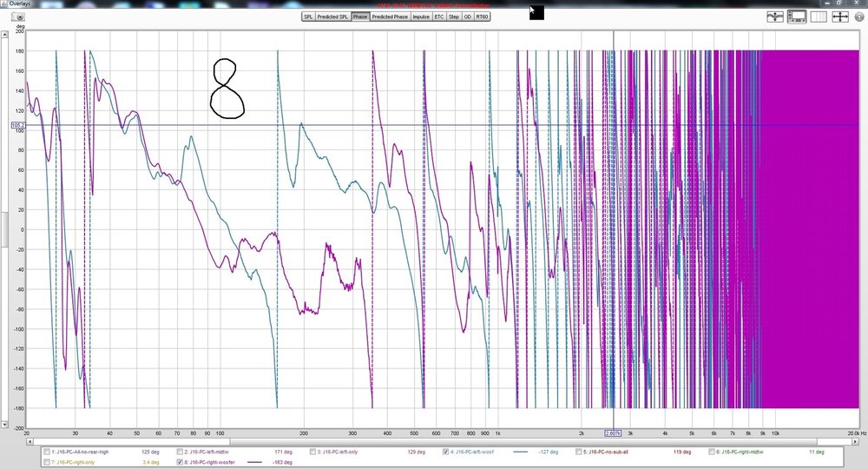This screenshot has width=868, height=469.
Task: Enable the 7: J16-PC-right-only trace
Action: coord(47,462)
